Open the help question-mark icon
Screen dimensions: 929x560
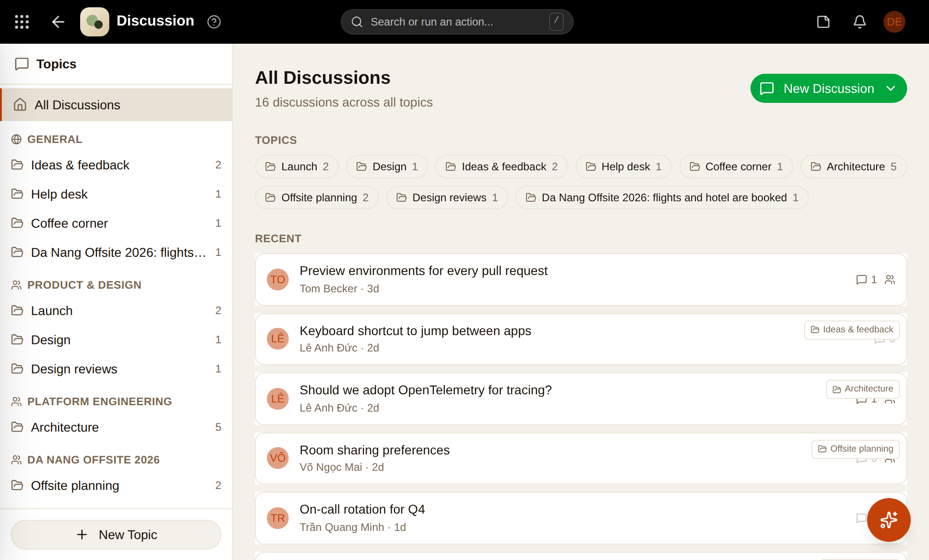[x=214, y=22]
